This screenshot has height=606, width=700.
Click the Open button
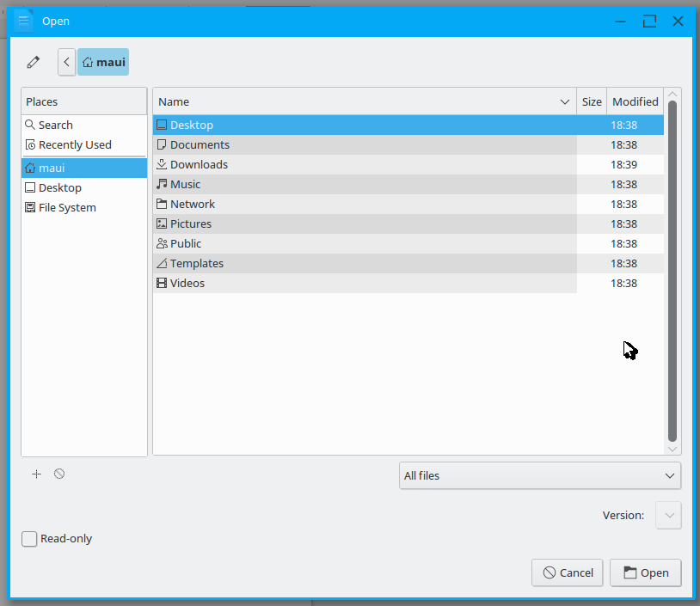646,572
